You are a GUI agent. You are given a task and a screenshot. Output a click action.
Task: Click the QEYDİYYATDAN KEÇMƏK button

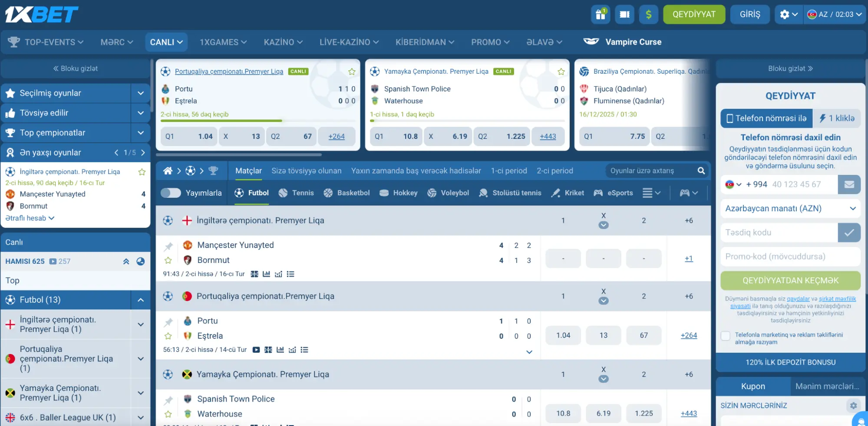click(x=790, y=281)
